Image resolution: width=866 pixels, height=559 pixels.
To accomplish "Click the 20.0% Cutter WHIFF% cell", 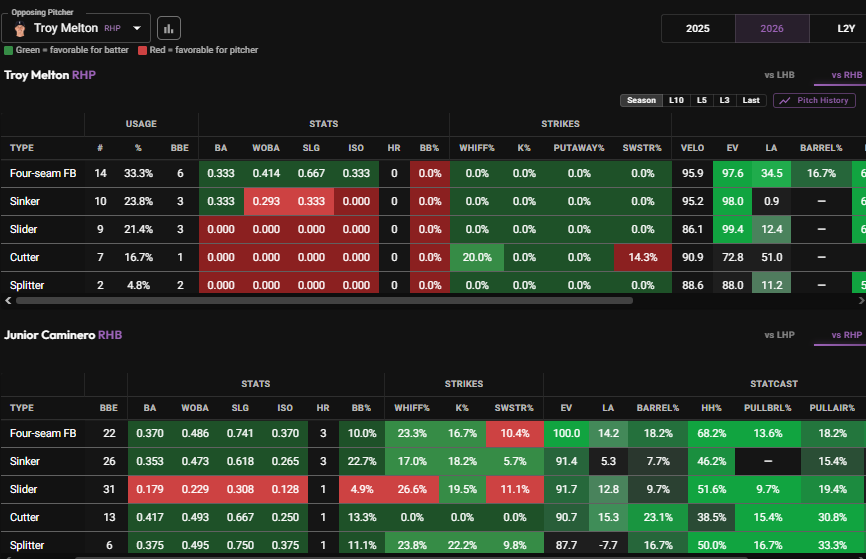I will point(477,257).
